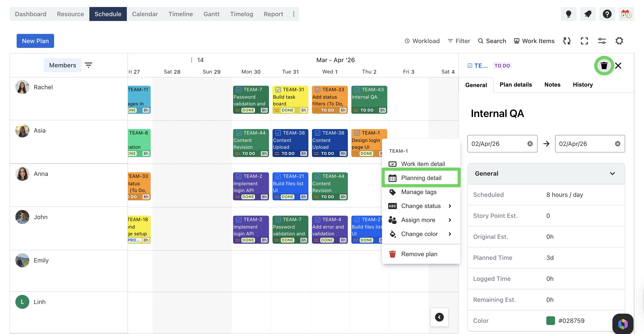Collapse the General section chevron
Screen dimensions: 644x334
[x=612, y=173]
